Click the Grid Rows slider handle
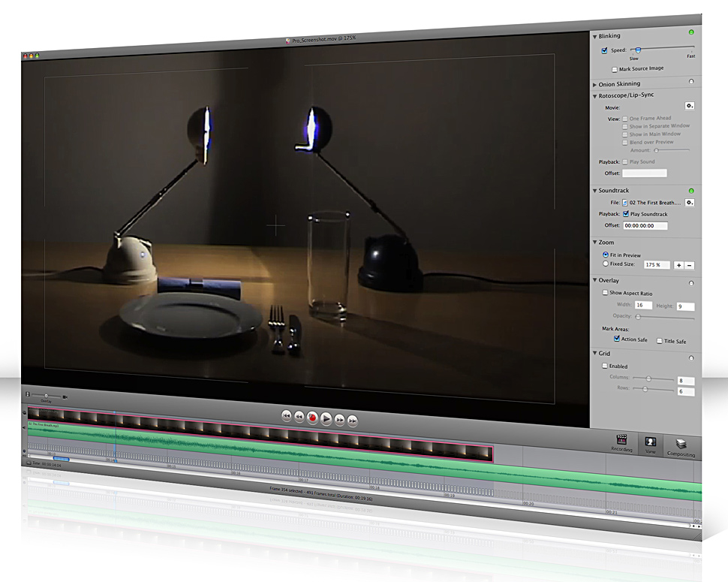The width and height of the screenshot is (728, 582). tap(645, 389)
